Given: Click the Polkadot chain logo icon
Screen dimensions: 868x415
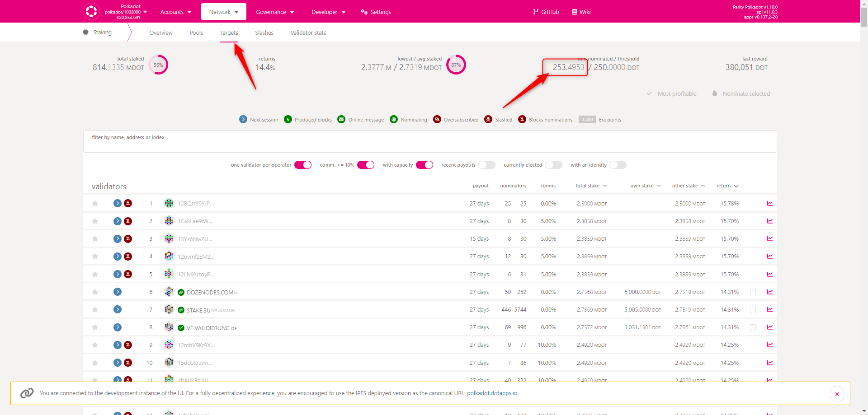Looking at the screenshot, I should (91, 11).
